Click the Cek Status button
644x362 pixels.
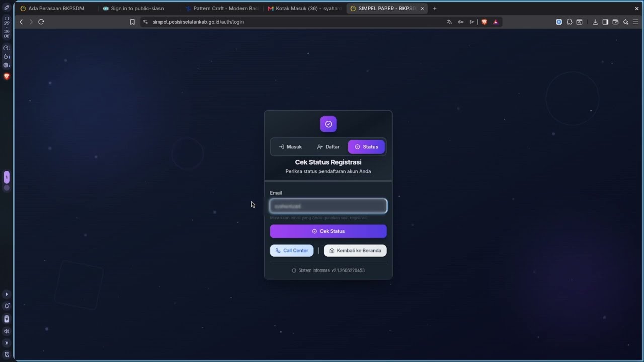pos(328,231)
